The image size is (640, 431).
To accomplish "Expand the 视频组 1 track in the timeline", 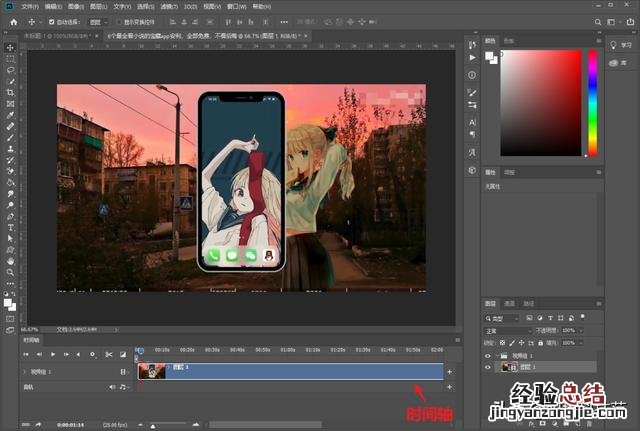I will 24,371.
